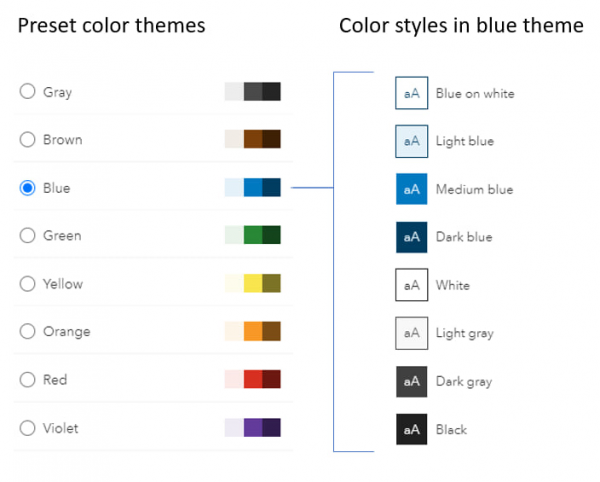Click the Yellow theme color swatch strip
The image size is (600, 482).
pos(253,283)
